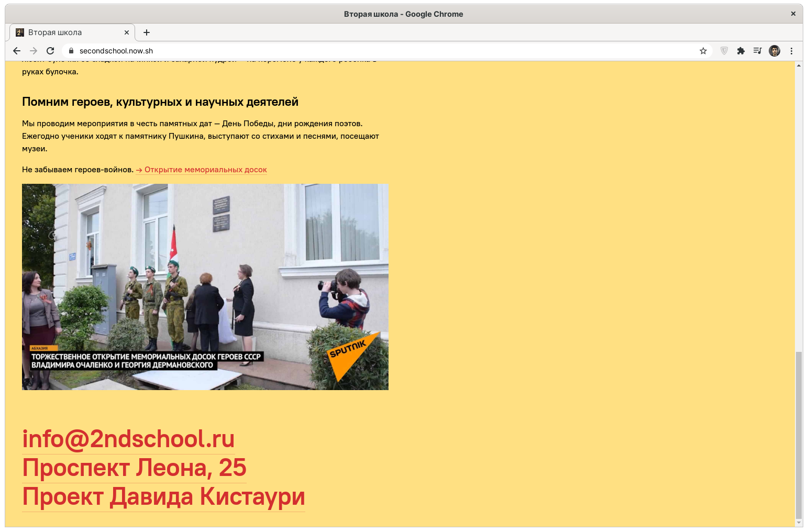The height and width of the screenshot is (532, 808).
Task: View site information via the padlock icon
Action: [71, 51]
